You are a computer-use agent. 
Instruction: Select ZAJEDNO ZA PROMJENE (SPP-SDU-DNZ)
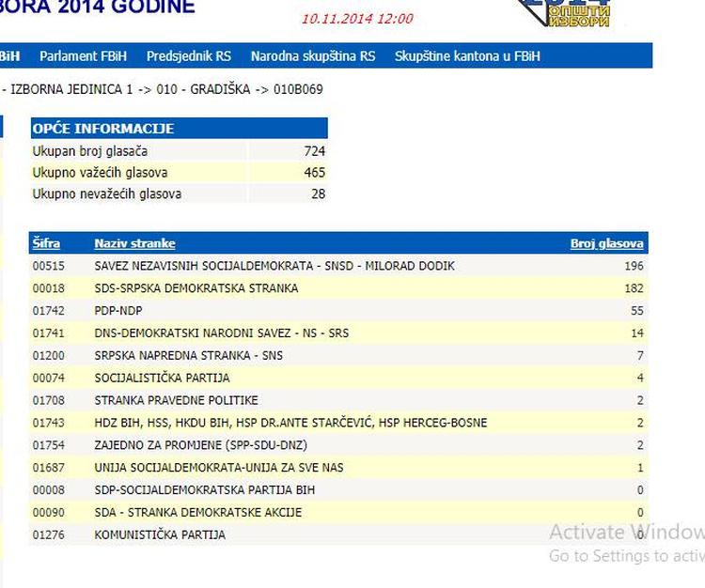point(201,445)
